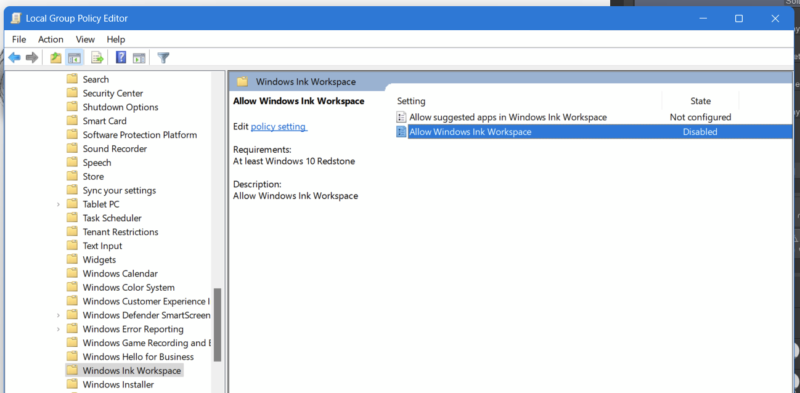
Task: Select Sync your settings in the tree
Action: pyautogui.click(x=119, y=190)
